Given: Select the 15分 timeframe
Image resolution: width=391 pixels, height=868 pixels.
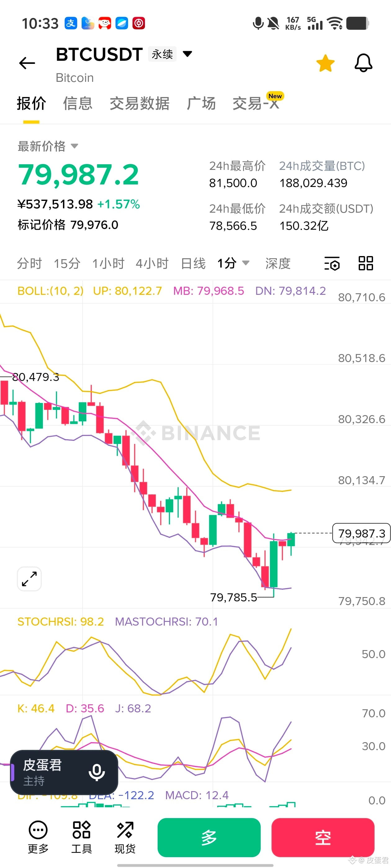Looking at the screenshot, I should 67,263.
